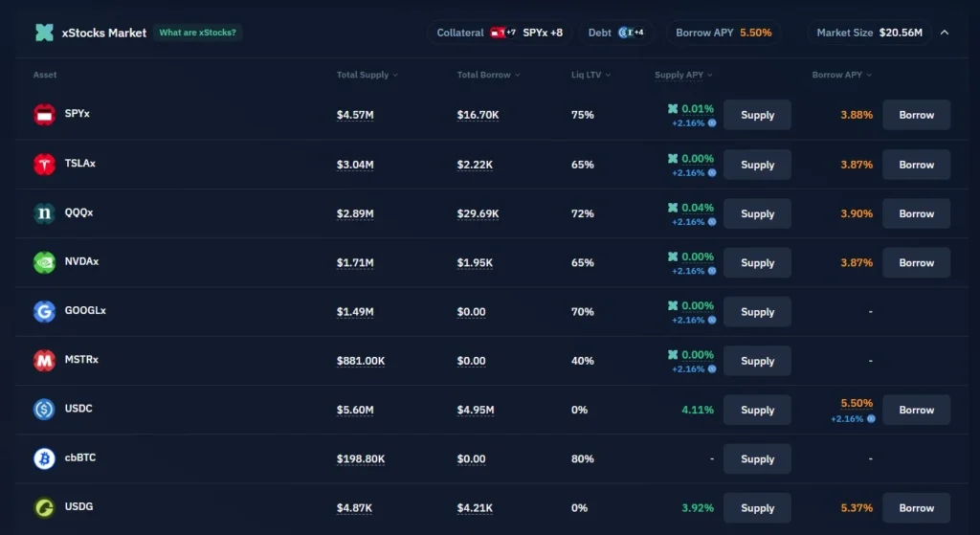
Task: Click the 3.90% borrow APY value
Action: 857,213
